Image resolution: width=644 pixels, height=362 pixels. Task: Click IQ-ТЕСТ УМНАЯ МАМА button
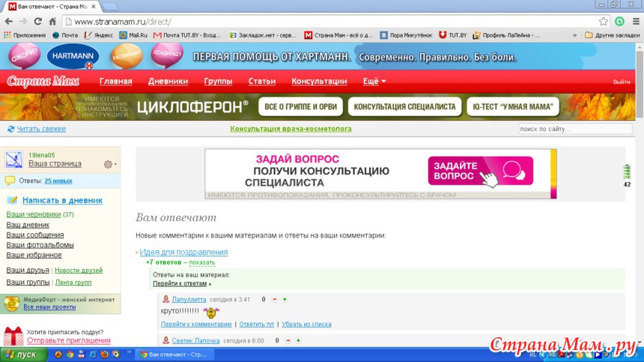(x=513, y=107)
